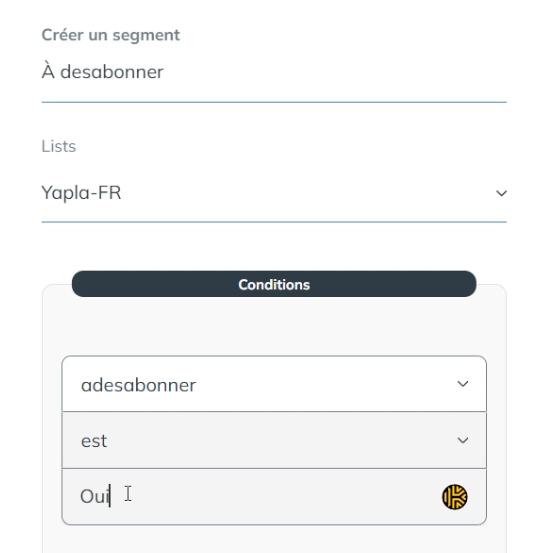This screenshot has height=553, width=551.
Task: Focus the À desabonner segment name field
Action: [274, 72]
